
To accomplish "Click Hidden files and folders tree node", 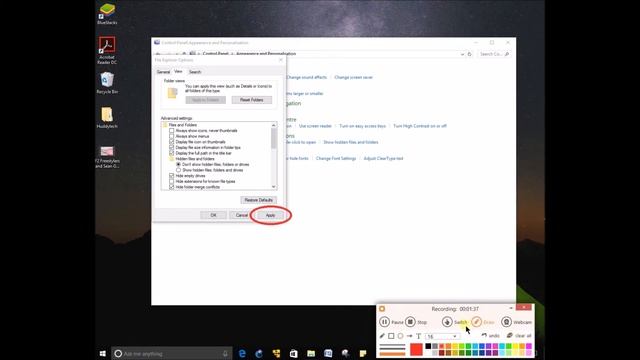I will tap(192, 159).
